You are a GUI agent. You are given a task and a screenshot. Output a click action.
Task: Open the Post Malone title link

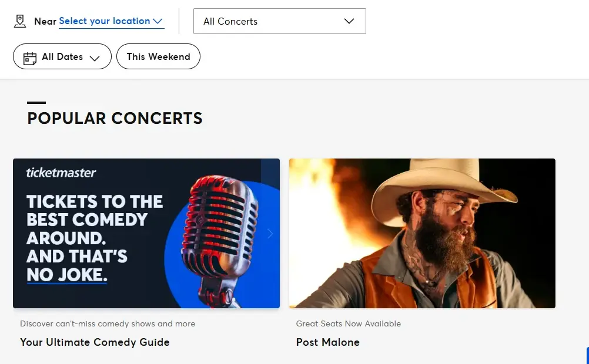click(327, 342)
